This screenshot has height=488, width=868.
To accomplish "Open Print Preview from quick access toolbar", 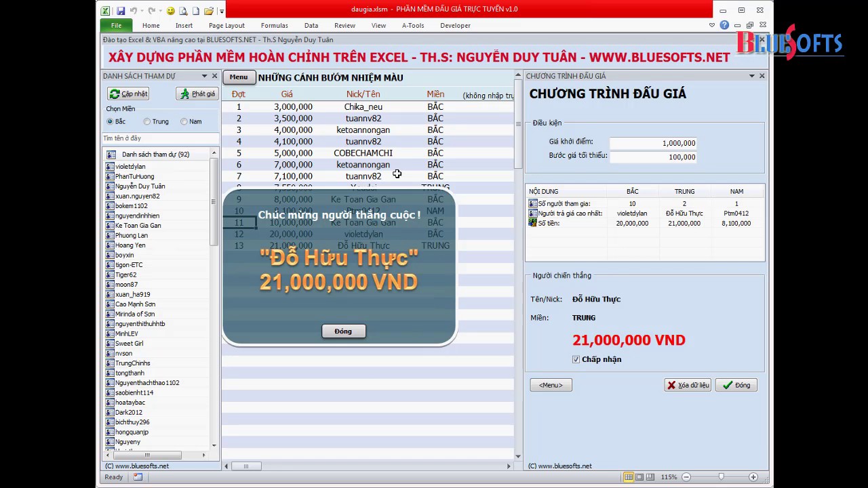I will click(183, 11).
